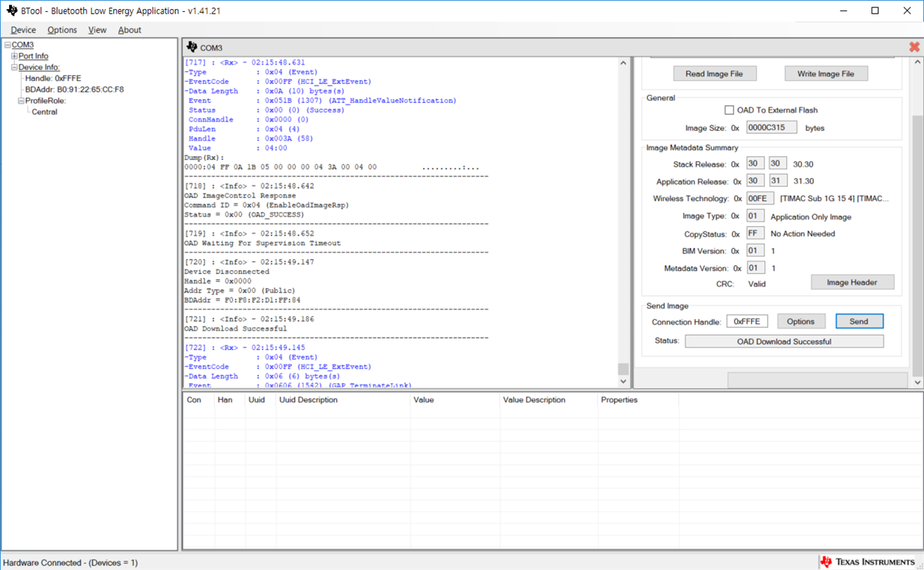Click the Metadata Version field
This screenshot has width=924, height=570.
point(755,268)
